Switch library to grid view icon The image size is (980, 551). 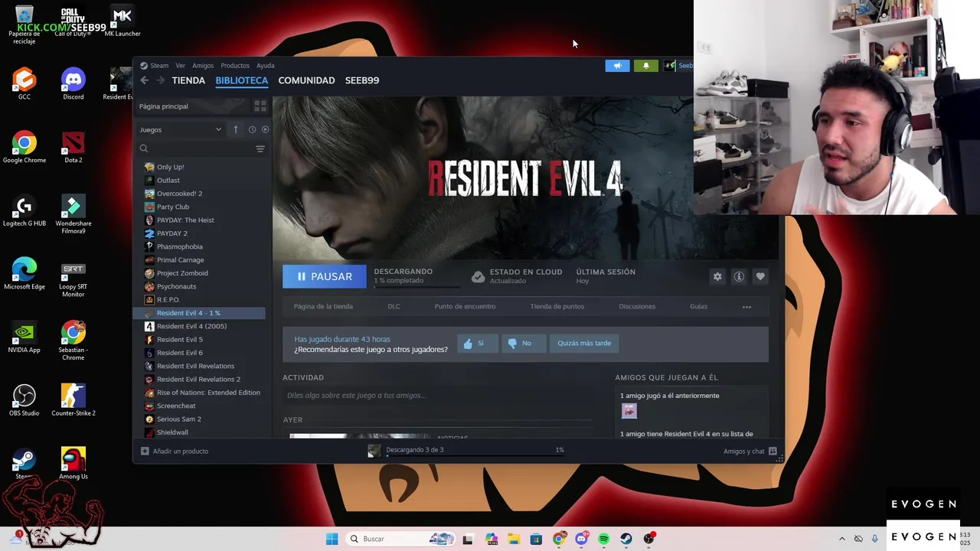(x=260, y=106)
